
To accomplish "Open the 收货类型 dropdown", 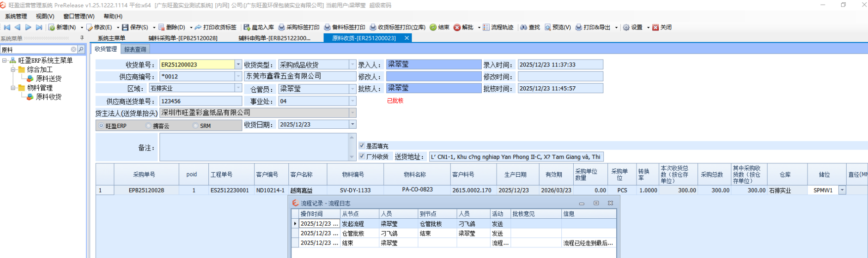I will click(352, 65).
